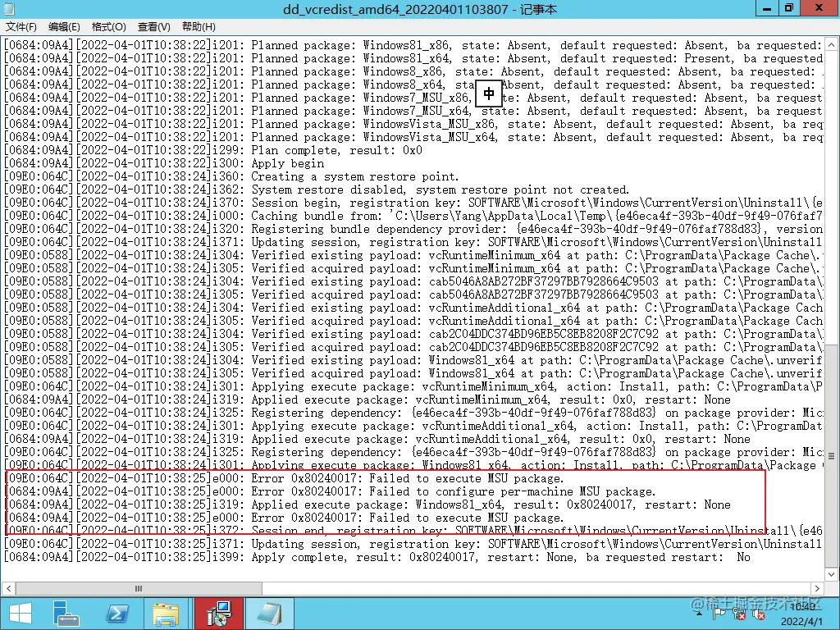The width and height of the screenshot is (840, 630).
Task: Click the 'Planned package: WindowsVista_MSU_x86' line
Action: 413,125
